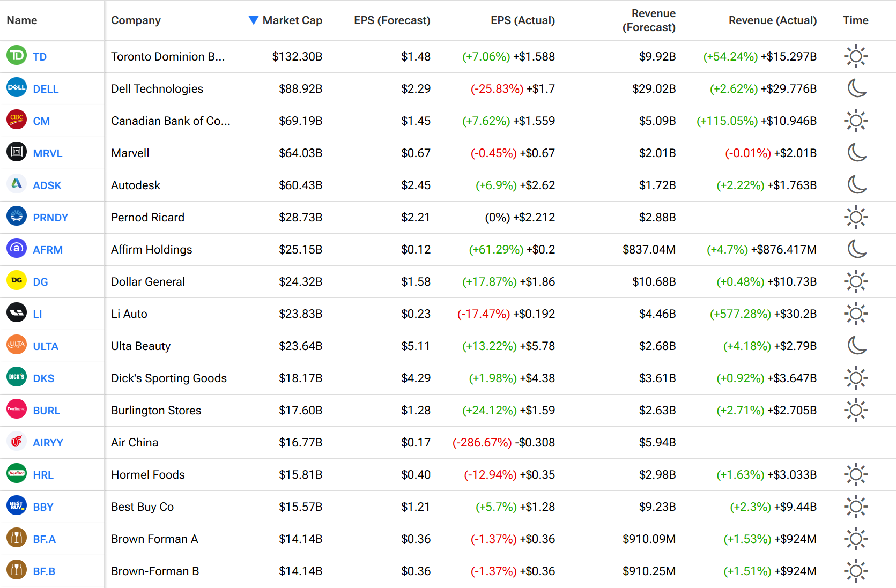896x588 pixels.
Task: Click the Dollar General logo icon
Action: pos(17,280)
